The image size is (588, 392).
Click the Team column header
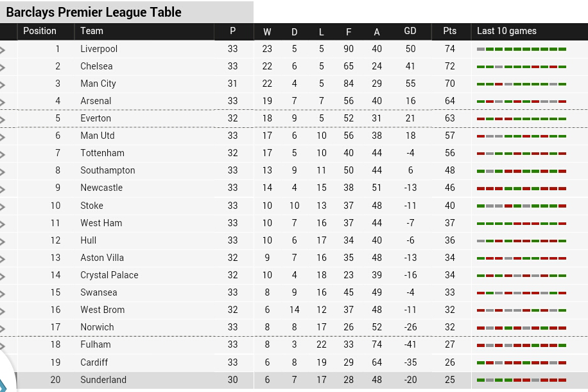92,31
